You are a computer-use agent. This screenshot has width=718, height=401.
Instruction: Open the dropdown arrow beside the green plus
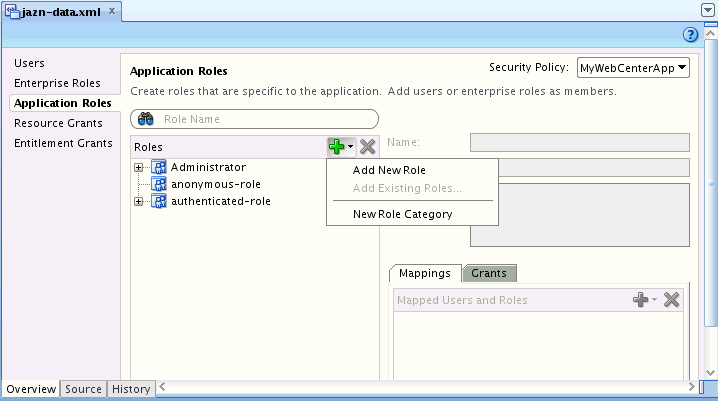pos(350,147)
